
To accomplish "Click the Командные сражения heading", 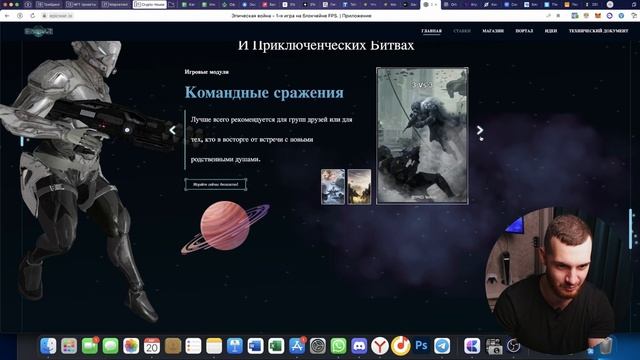I will pyautogui.click(x=264, y=93).
